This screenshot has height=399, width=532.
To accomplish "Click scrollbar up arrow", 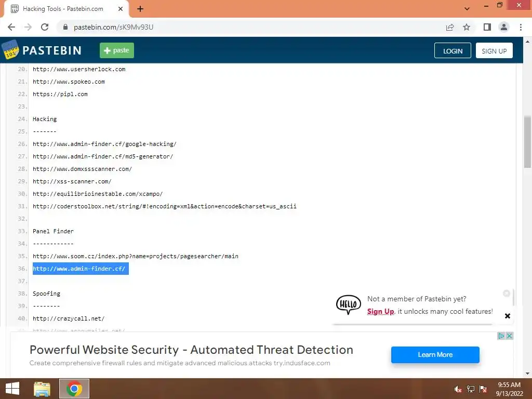I will tap(527, 42).
